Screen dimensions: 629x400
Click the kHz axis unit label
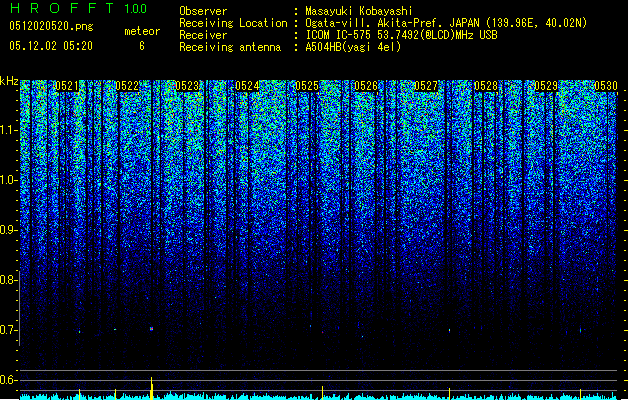[x=9, y=81]
